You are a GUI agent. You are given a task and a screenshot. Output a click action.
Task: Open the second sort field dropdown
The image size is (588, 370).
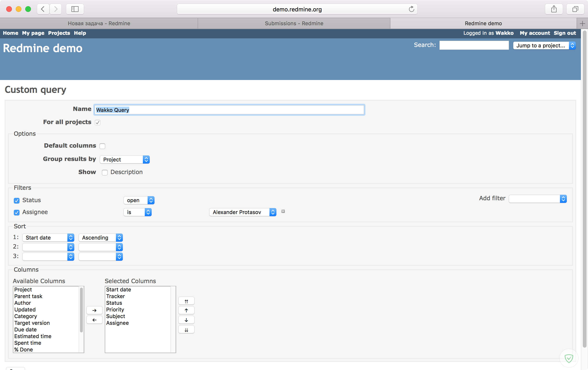coord(48,247)
